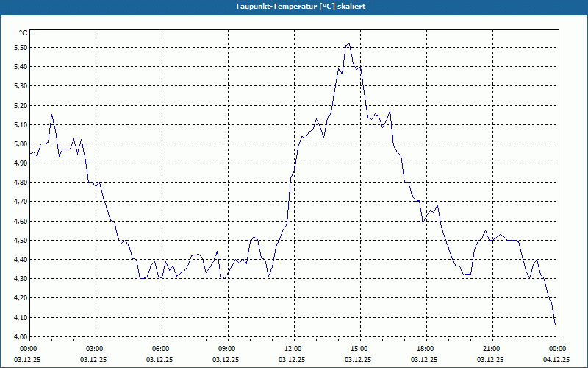Screen dimensions: 588x368
Task: Select the 21:00 time axis label
Action: click(x=491, y=349)
